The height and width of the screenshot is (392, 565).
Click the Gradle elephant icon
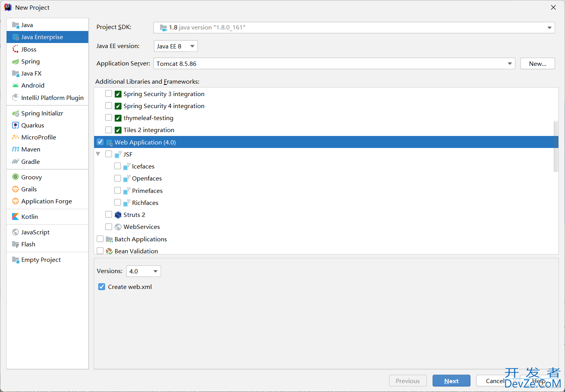[15, 162]
